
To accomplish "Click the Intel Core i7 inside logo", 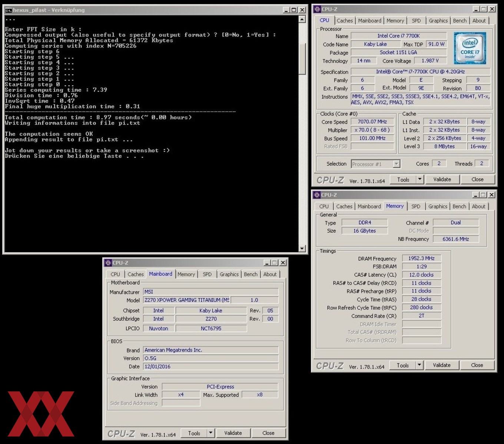I will pos(470,49).
